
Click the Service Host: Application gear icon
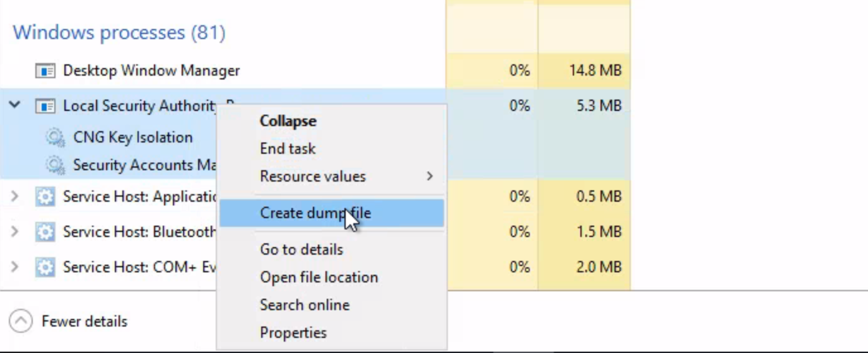click(45, 197)
